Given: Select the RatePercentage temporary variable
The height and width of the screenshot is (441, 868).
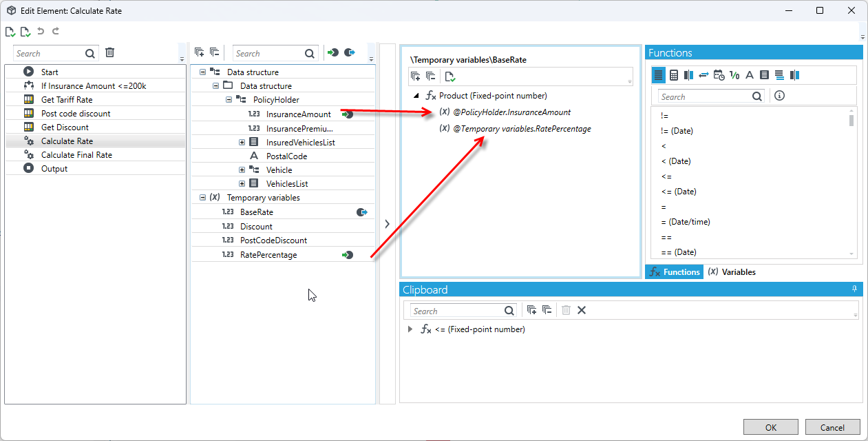Looking at the screenshot, I should click(283, 255).
